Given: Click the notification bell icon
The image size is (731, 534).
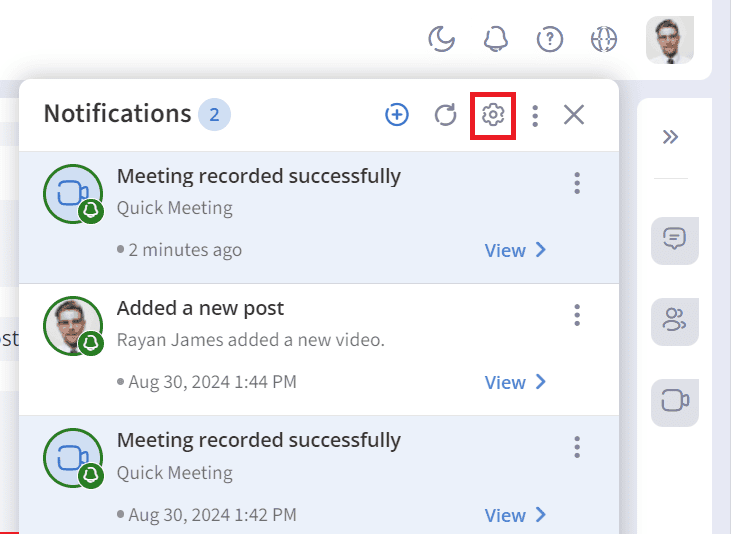Looking at the screenshot, I should point(496,39).
